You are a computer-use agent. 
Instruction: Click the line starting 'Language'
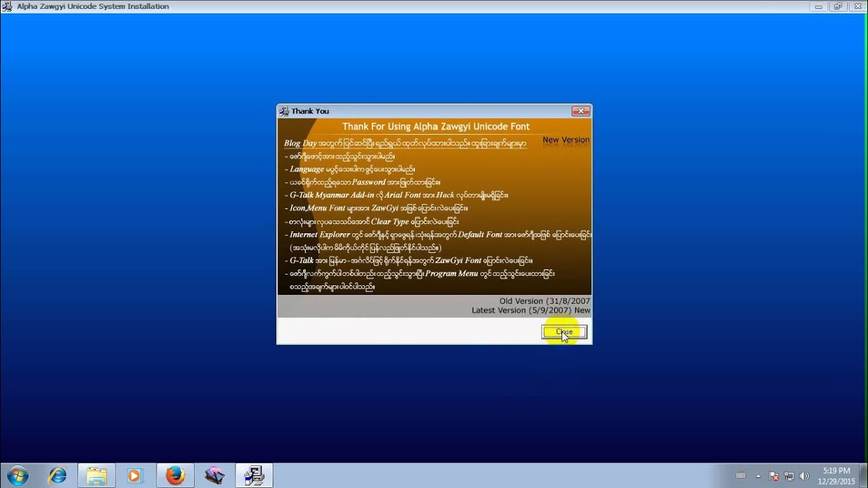pos(350,169)
